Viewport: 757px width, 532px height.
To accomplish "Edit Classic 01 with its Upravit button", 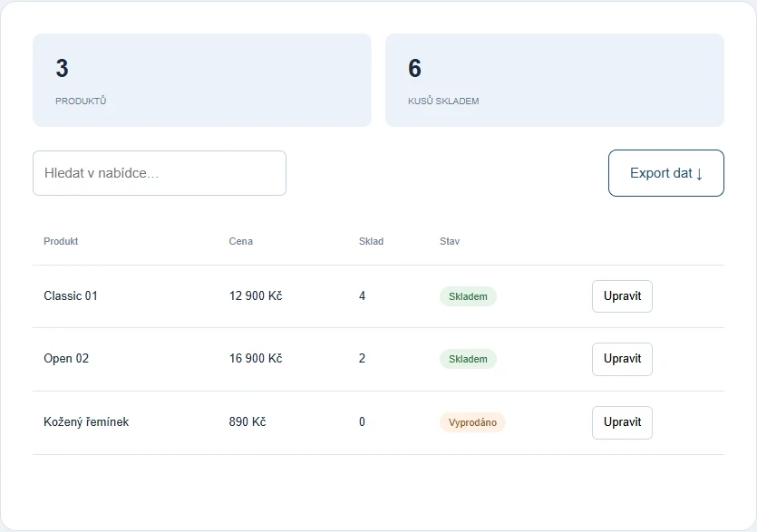I will (622, 296).
